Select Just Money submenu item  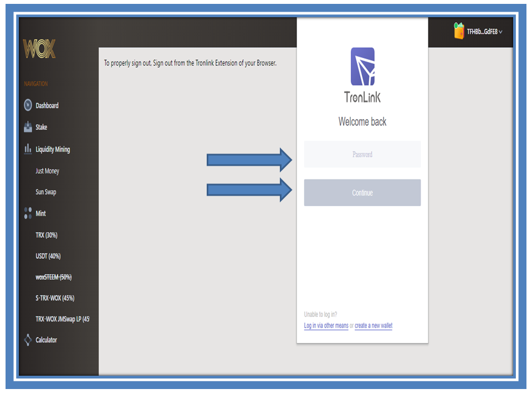pyautogui.click(x=47, y=171)
